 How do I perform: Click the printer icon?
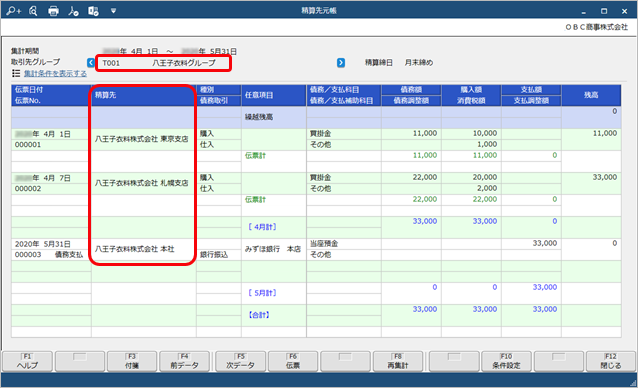pyautogui.click(x=53, y=11)
